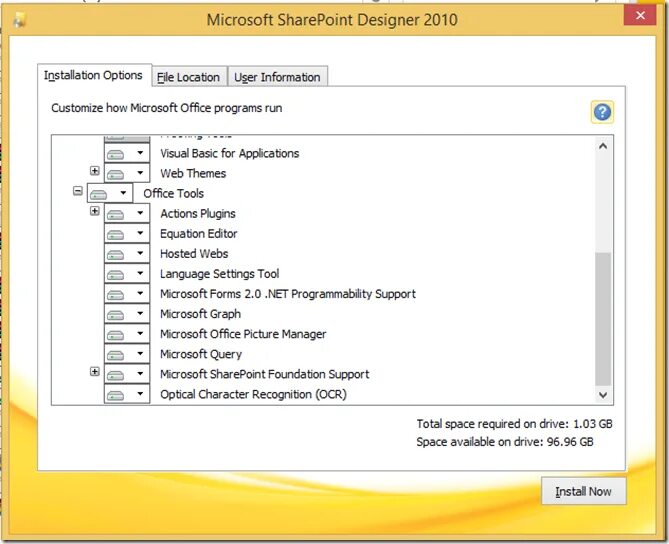Viewport: 669px width, 544px height.
Task: Close the SharePoint Designer setup window
Action: [x=640, y=15]
